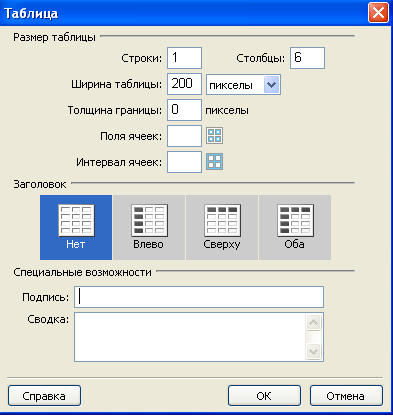
Task: Click the dropdown arrow next to 'пикселы'
Action: point(272,85)
